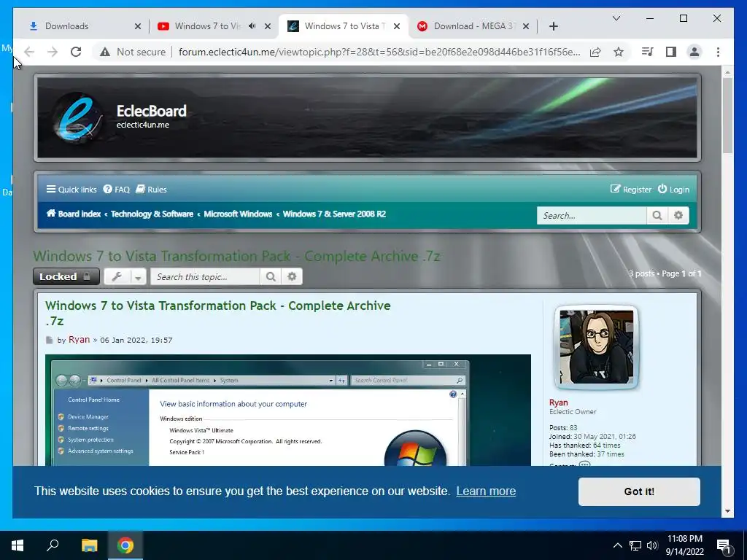Viewport: 747px width, 560px height.
Task: Open the Microsoft Windows breadcrumb
Action: (x=239, y=214)
